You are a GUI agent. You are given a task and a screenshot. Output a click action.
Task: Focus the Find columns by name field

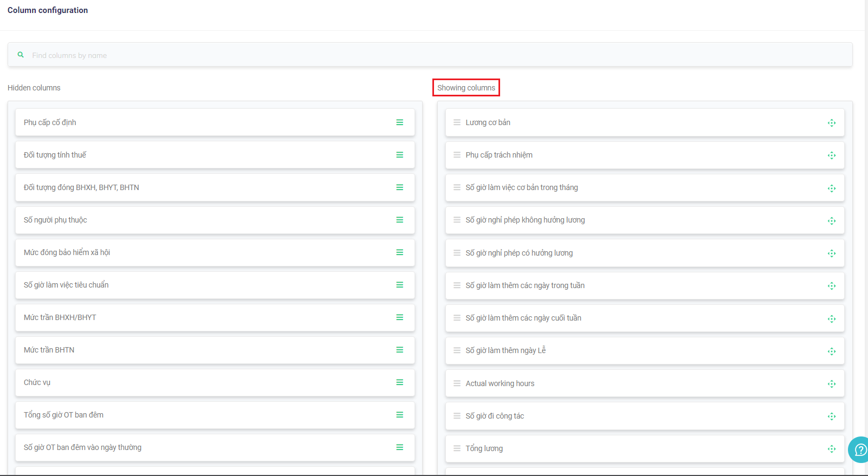point(430,55)
